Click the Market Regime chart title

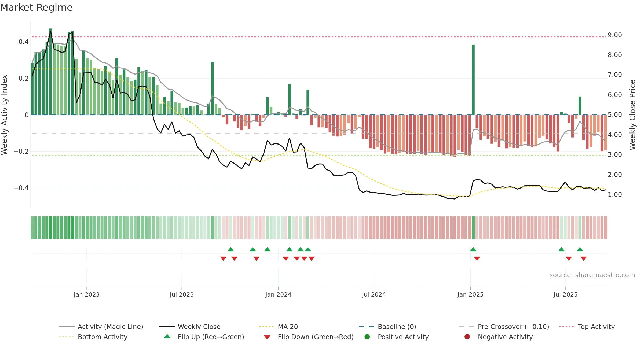(36, 8)
